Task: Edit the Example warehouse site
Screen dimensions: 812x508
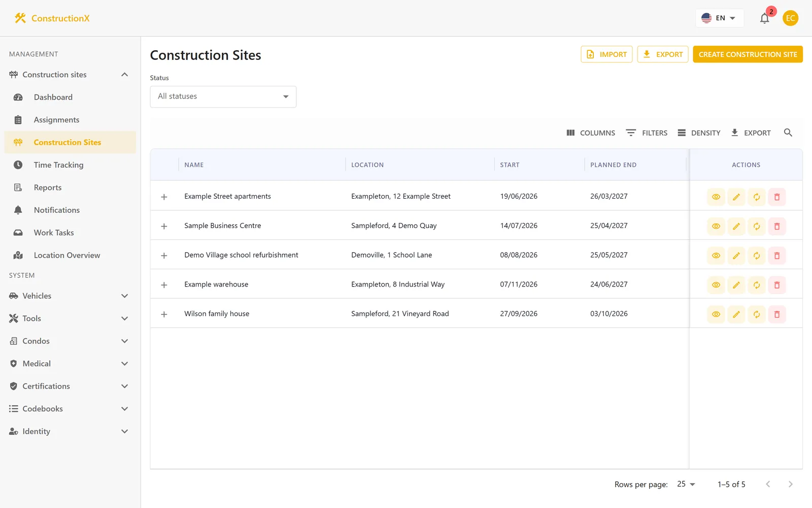Action: pyautogui.click(x=736, y=285)
